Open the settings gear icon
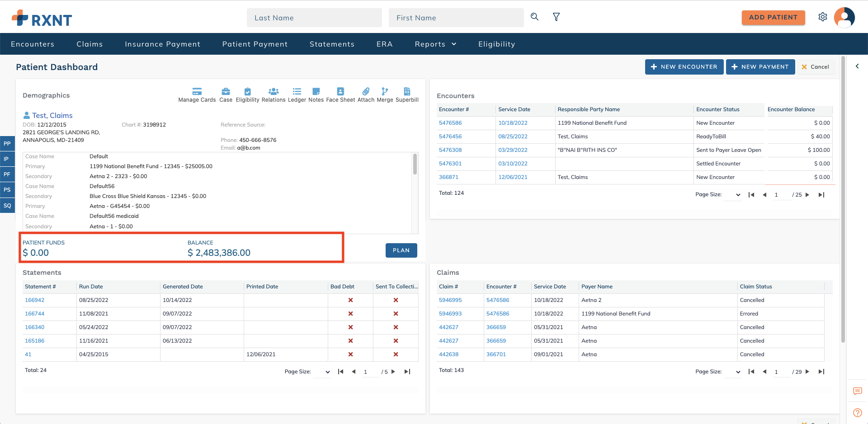 click(x=823, y=17)
